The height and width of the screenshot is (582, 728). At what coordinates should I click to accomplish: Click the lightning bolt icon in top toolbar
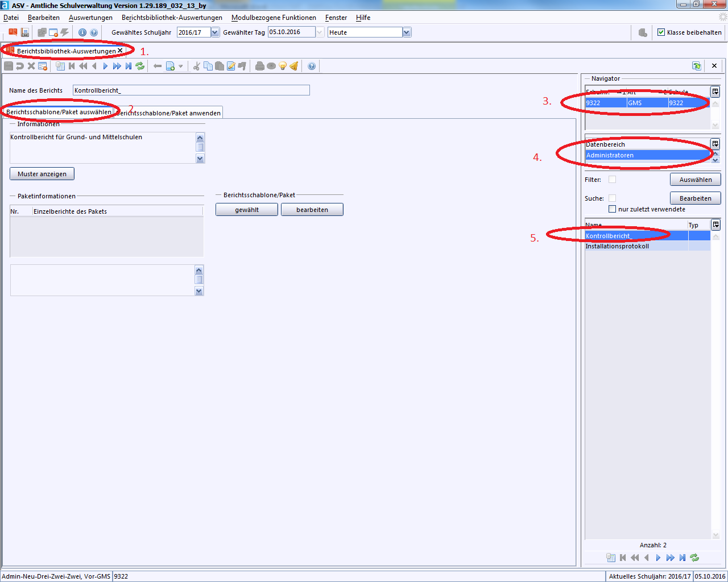(64, 32)
